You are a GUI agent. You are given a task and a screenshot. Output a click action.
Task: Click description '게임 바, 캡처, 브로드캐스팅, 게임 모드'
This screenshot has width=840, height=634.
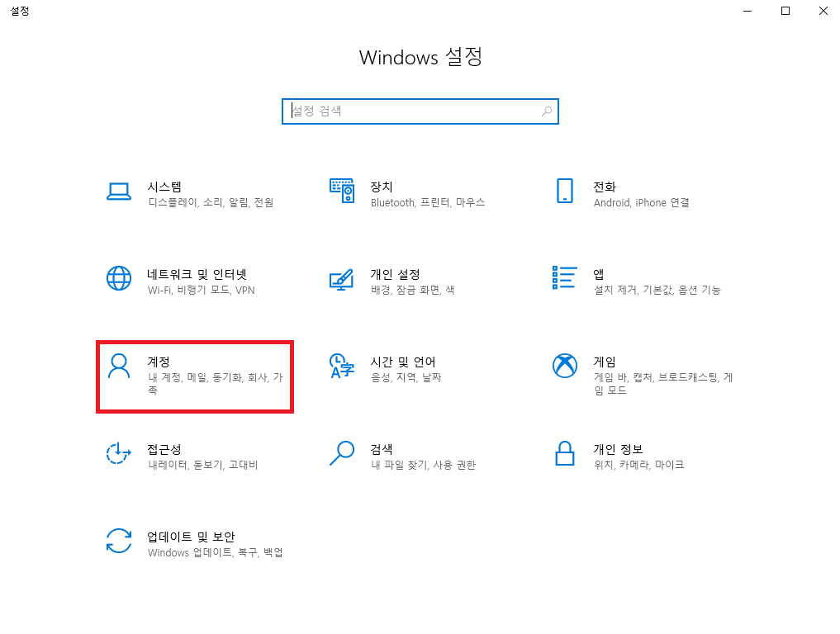click(663, 383)
